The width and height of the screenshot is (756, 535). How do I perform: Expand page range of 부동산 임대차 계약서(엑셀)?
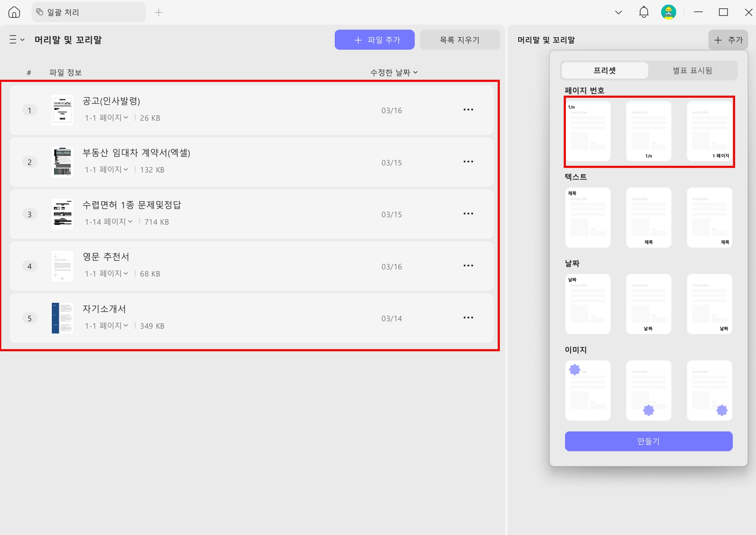click(107, 170)
